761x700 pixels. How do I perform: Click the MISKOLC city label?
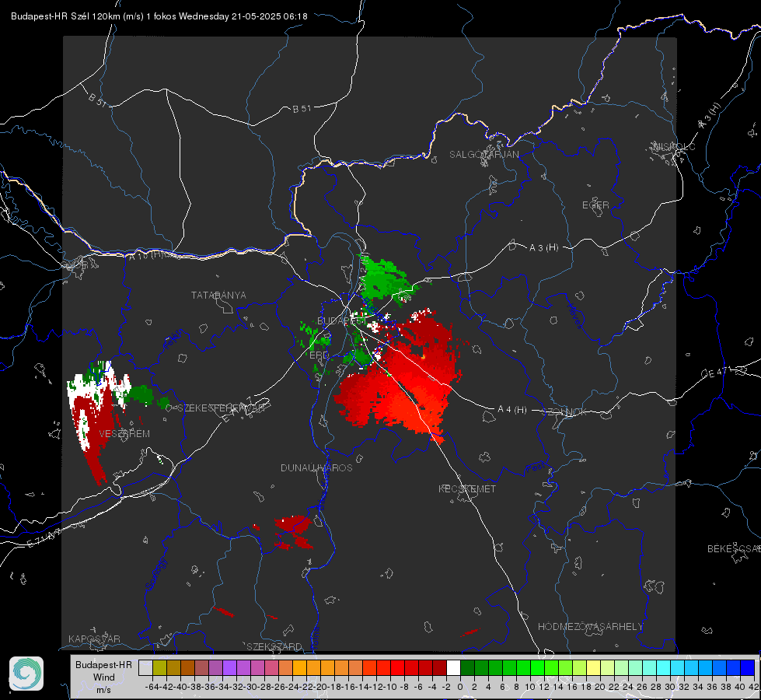point(674,146)
